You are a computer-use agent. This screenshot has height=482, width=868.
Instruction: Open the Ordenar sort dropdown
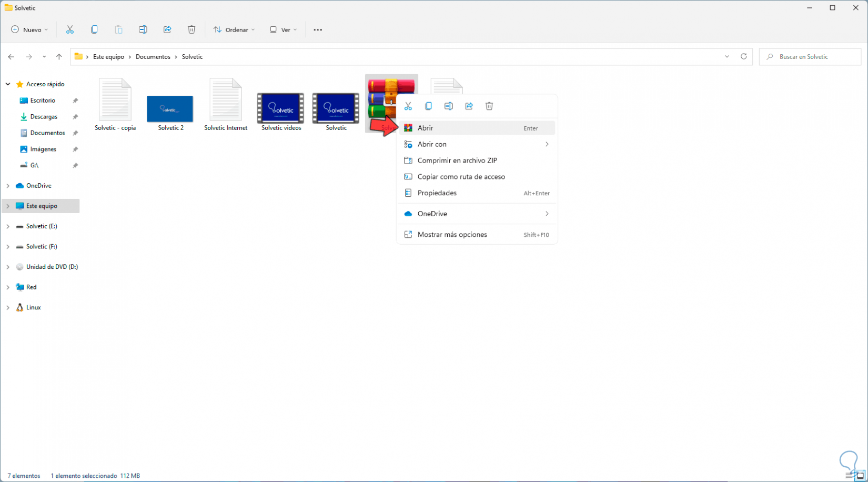(x=234, y=30)
